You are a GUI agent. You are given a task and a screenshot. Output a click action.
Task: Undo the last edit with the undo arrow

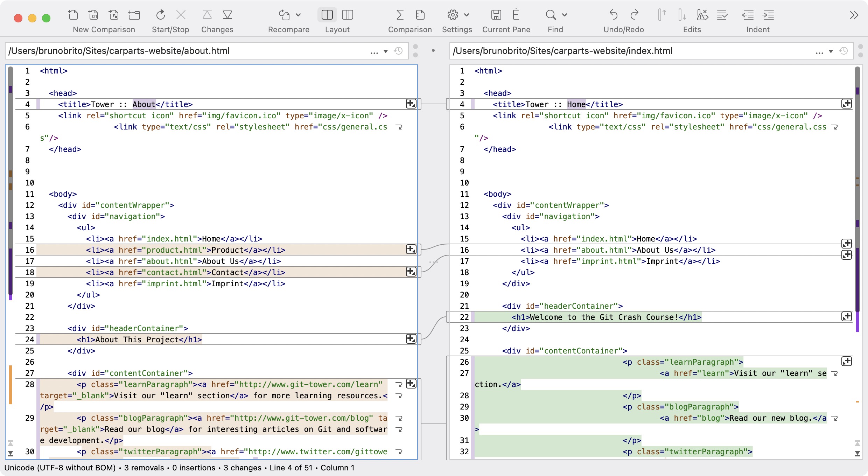[x=613, y=15]
